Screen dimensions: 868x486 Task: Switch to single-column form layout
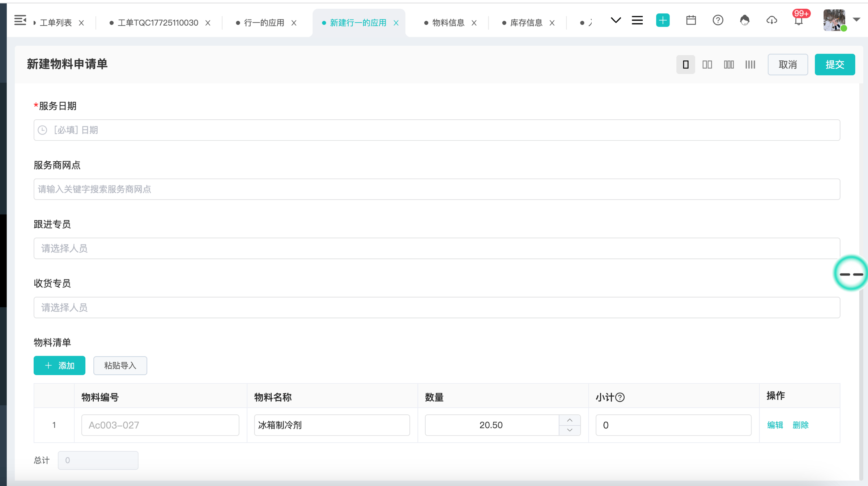pos(685,65)
